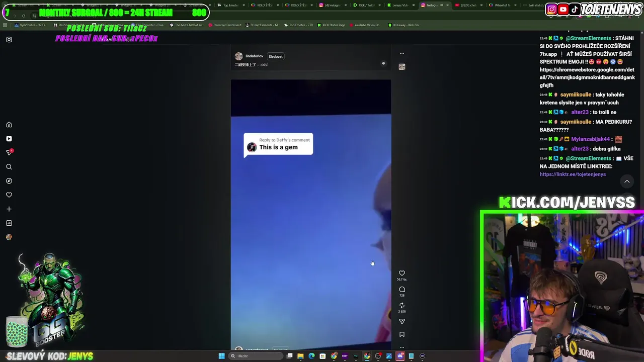Save the reel with bookmark icon
This screenshot has width=644, height=362.
402,335
